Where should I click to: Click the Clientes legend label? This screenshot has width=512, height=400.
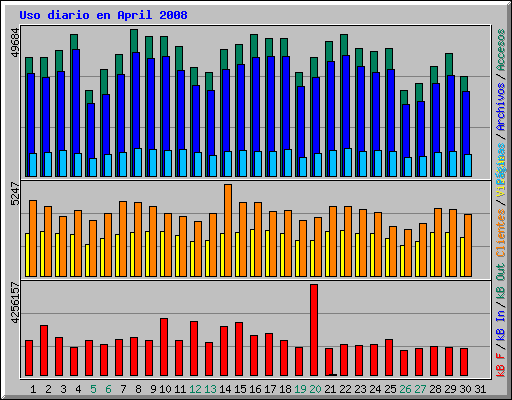pos(501,233)
